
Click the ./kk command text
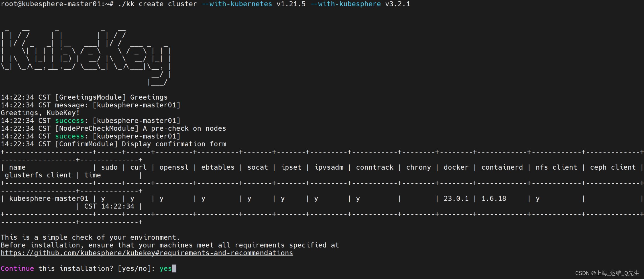coord(126,4)
